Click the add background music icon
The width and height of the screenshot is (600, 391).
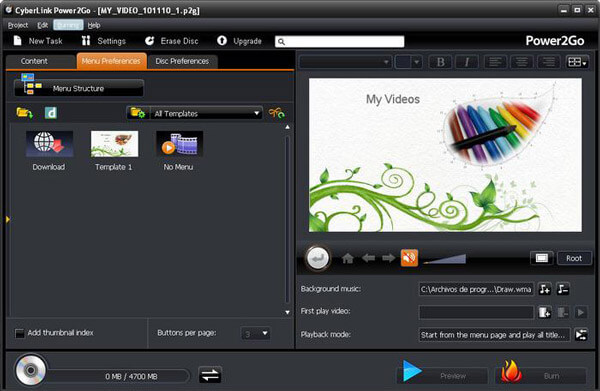[x=545, y=289]
